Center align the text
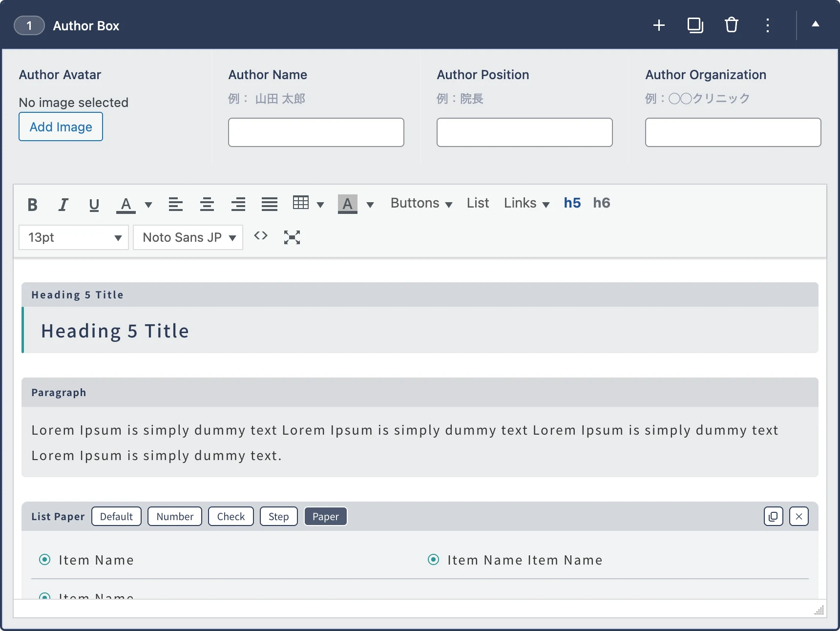 pyautogui.click(x=207, y=204)
